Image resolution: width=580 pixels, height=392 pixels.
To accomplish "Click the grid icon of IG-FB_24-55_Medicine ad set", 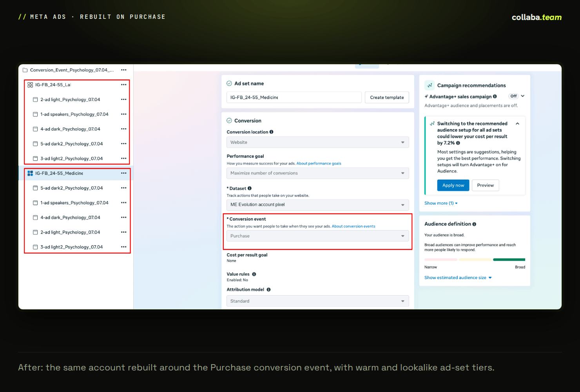I will [x=30, y=173].
